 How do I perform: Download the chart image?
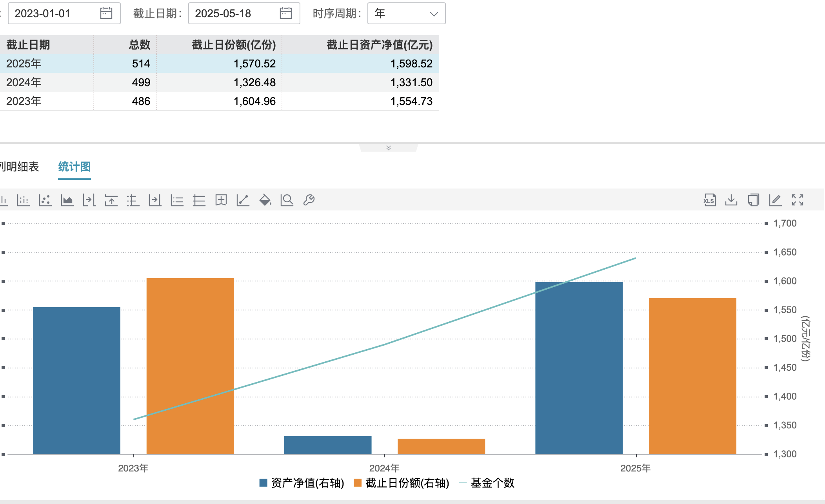731,200
